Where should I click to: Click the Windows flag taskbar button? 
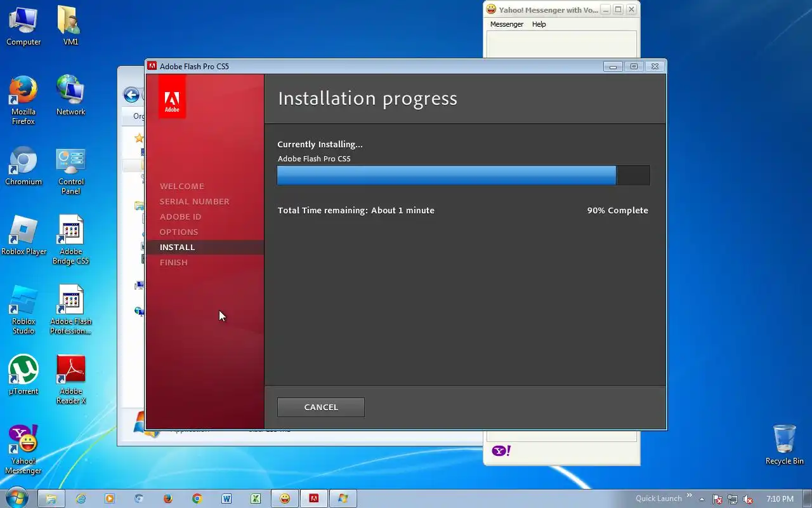click(343, 498)
